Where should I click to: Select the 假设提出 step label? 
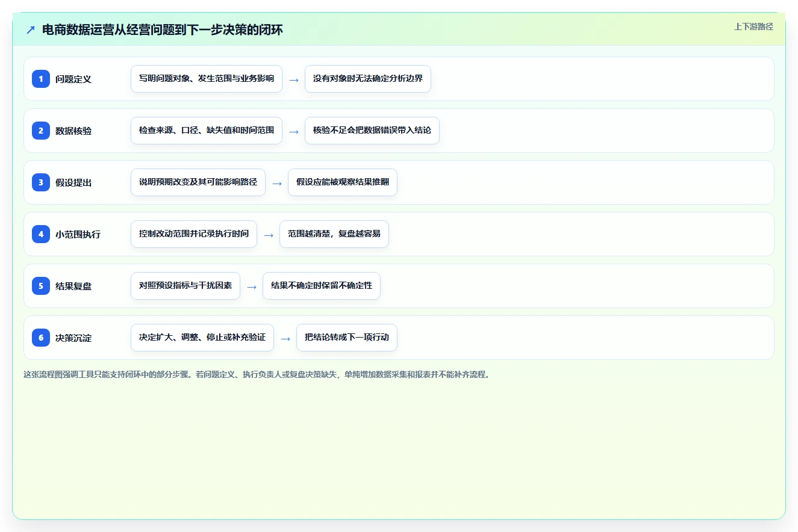73,182
